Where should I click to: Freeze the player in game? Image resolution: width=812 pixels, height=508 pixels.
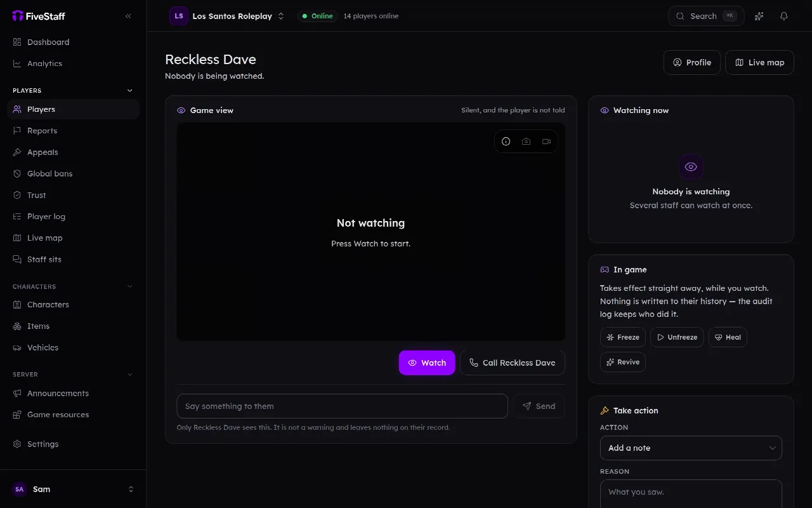623,337
